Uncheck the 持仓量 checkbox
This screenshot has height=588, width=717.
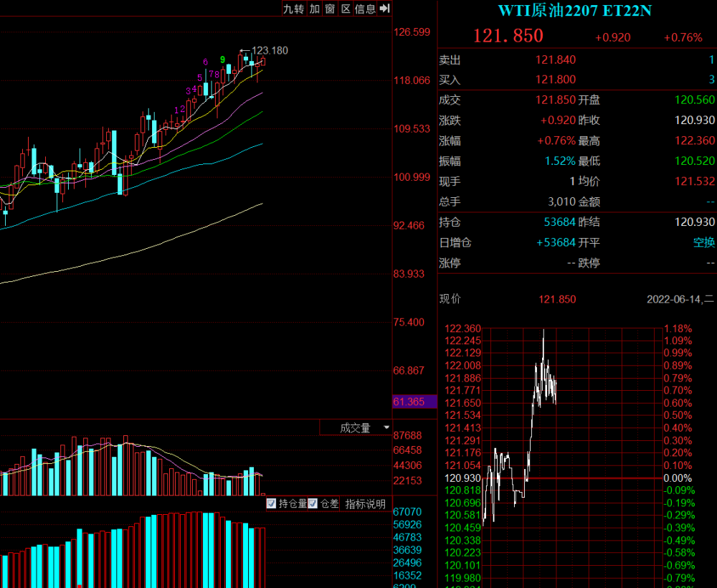click(x=271, y=504)
